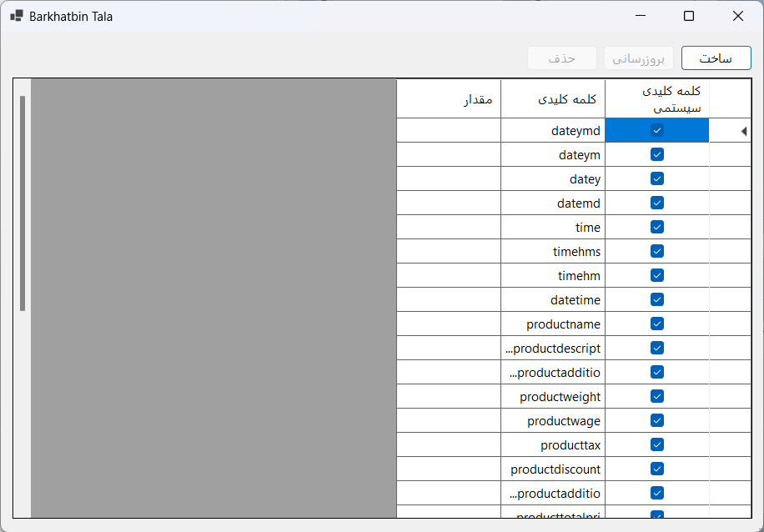Select the productweight keyword cell
The image size is (764, 532).
pyautogui.click(x=553, y=397)
